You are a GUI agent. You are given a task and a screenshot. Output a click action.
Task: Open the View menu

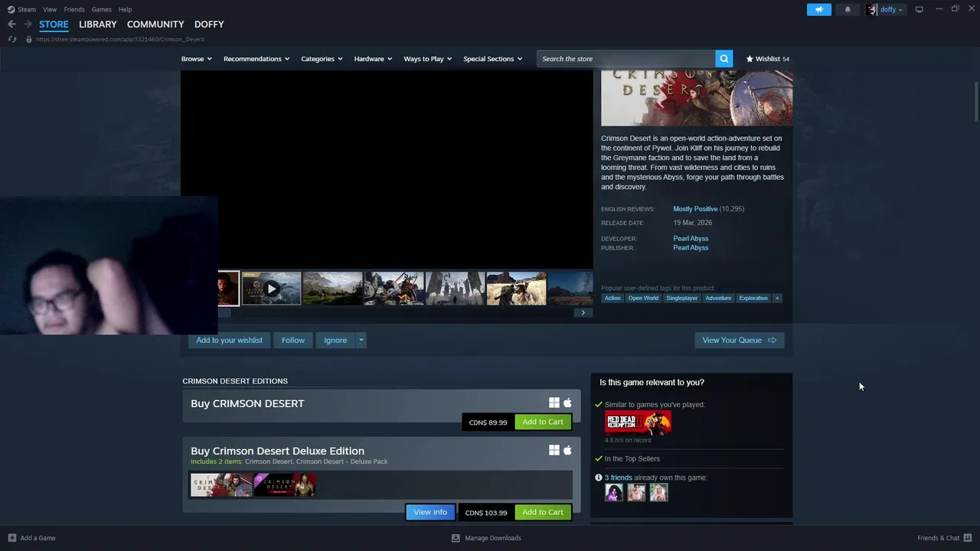pyautogui.click(x=50, y=9)
